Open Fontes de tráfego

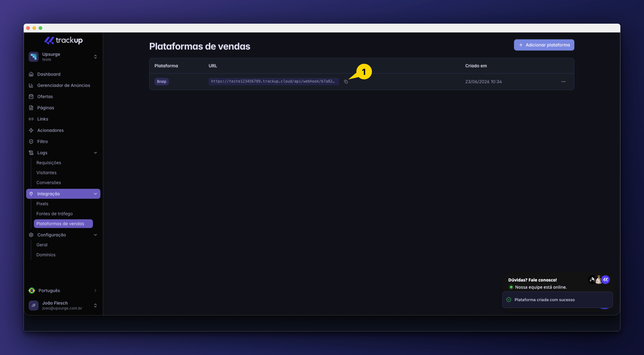[x=55, y=214]
